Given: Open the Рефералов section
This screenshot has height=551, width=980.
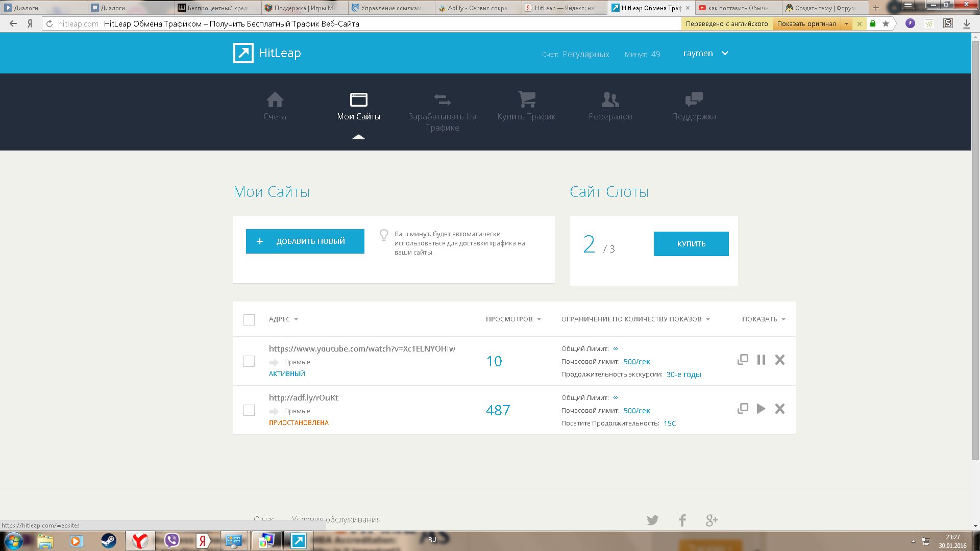Looking at the screenshot, I should (x=610, y=106).
